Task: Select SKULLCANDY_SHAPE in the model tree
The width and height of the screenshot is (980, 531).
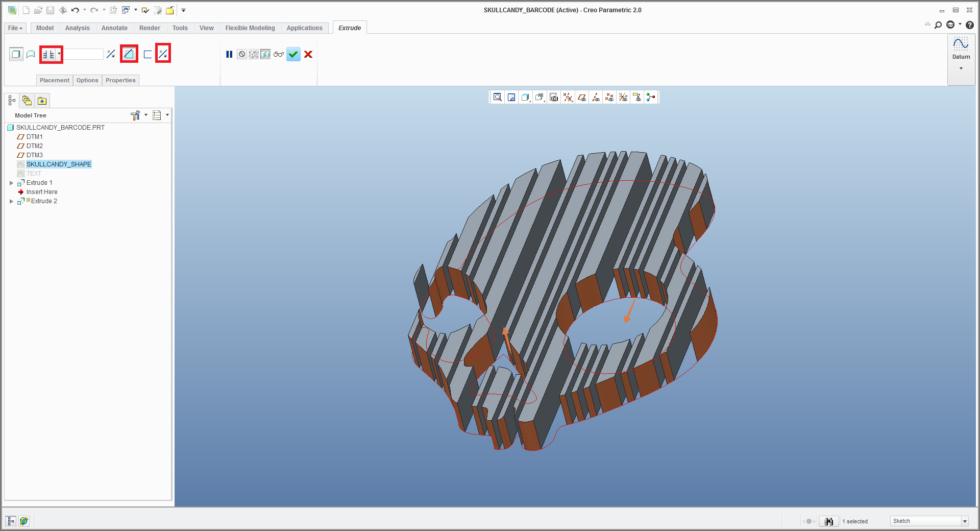Action: point(59,164)
